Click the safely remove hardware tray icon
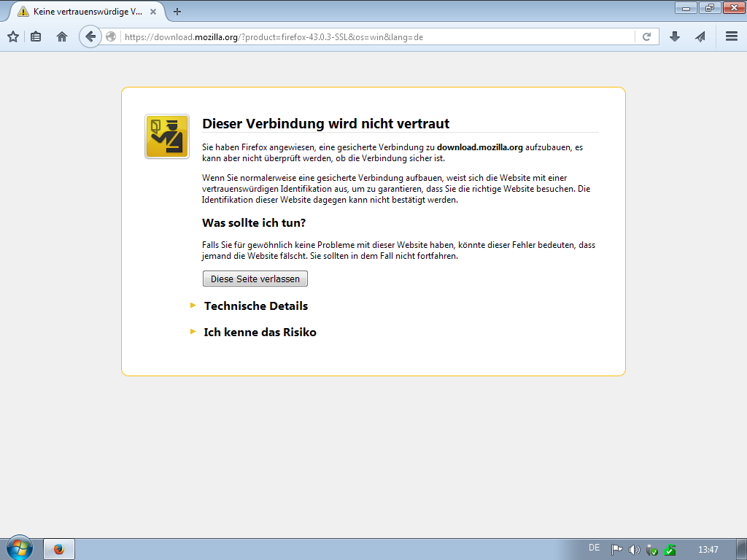Screen dimensions: 747x560 click(x=651, y=550)
